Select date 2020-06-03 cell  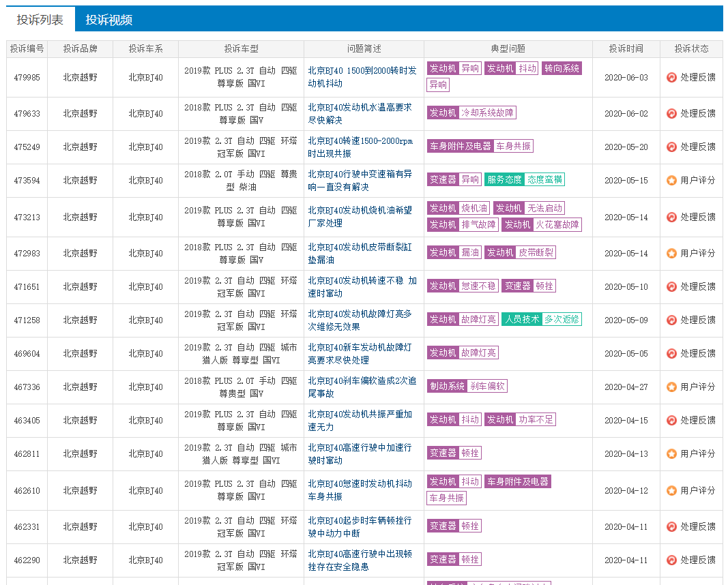pyautogui.click(x=626, y=78)
